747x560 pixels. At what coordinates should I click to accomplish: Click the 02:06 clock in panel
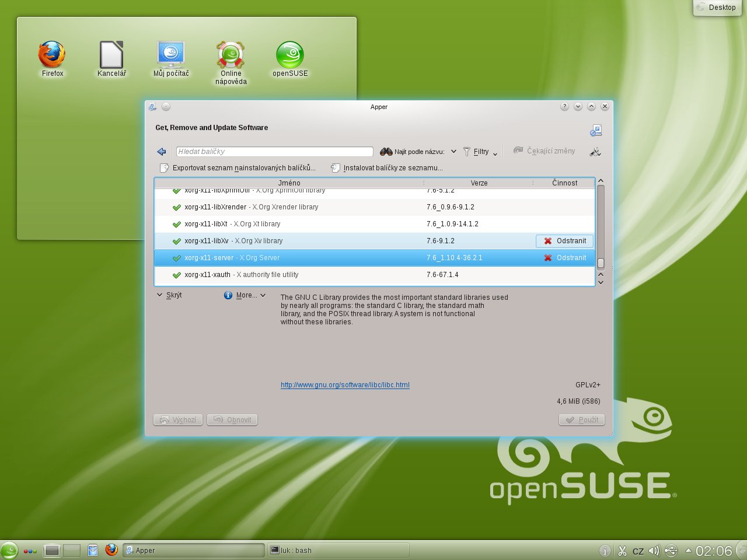[x=713, y=551]
